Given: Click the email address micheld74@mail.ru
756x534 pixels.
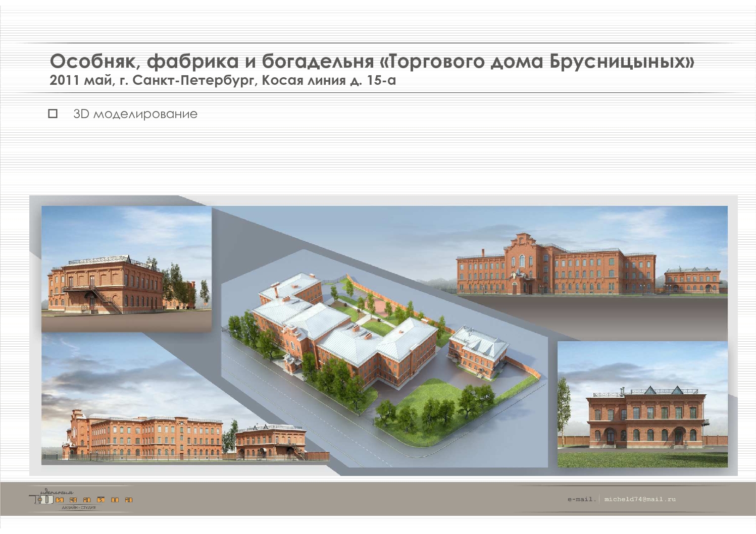Looking at the screenshot, I should coord(640,499).
